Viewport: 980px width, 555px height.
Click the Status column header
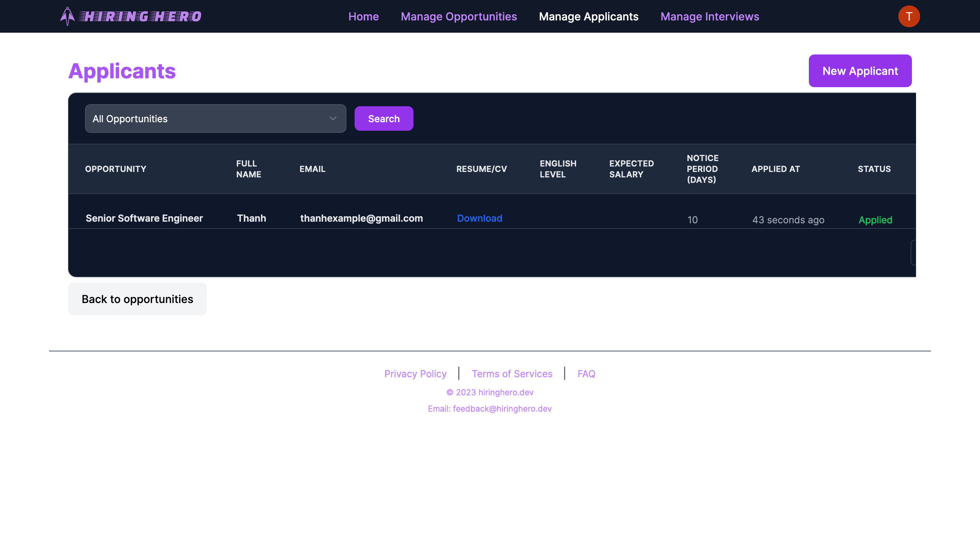(x=874, y=169)
